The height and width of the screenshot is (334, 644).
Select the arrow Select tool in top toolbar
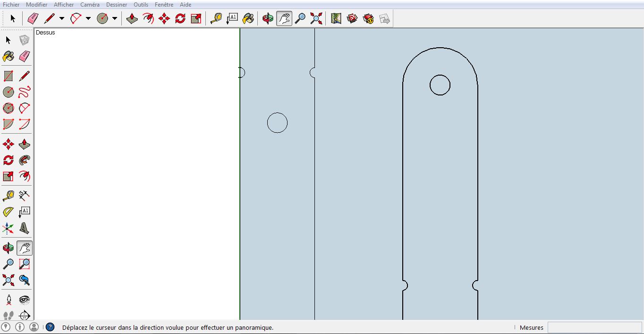tap(13, 19)
